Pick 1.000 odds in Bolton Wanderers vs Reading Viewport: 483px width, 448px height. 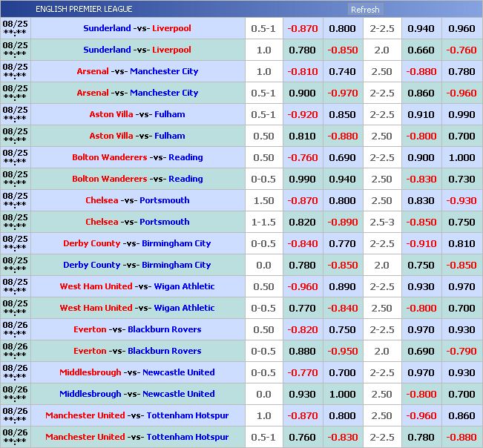(x=461, y=158)
